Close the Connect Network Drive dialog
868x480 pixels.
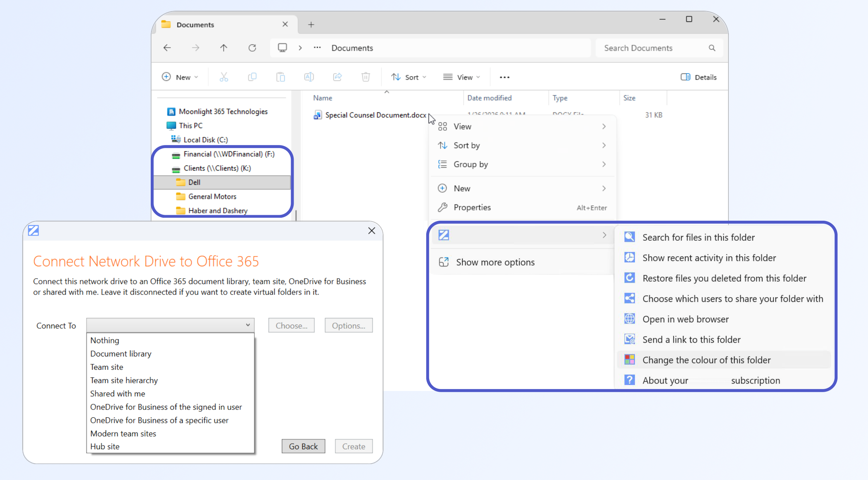[x=372, y=231]
